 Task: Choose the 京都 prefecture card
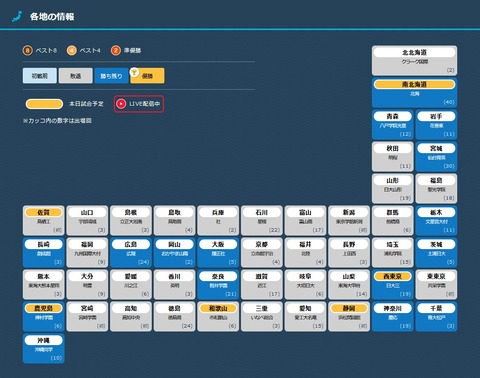click(262, 253)
